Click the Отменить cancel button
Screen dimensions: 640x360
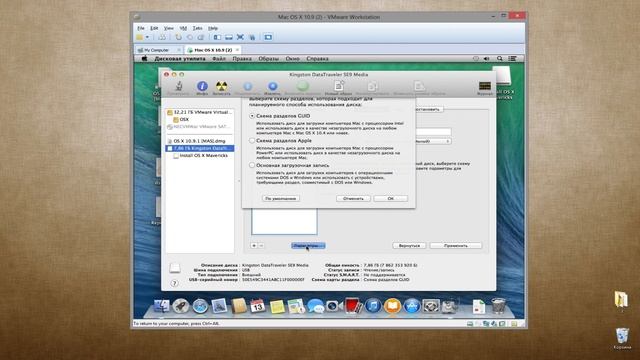tap(353, 198)
